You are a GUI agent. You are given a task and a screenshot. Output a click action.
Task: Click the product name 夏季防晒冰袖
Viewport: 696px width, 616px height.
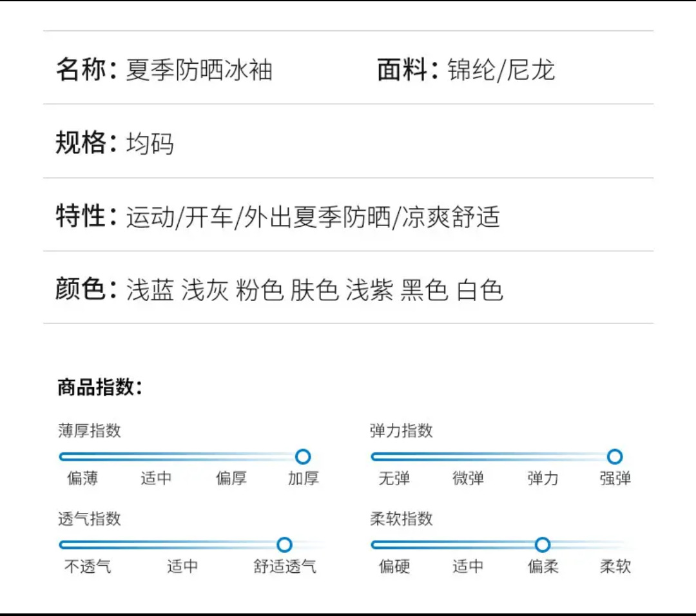point(199,70)
